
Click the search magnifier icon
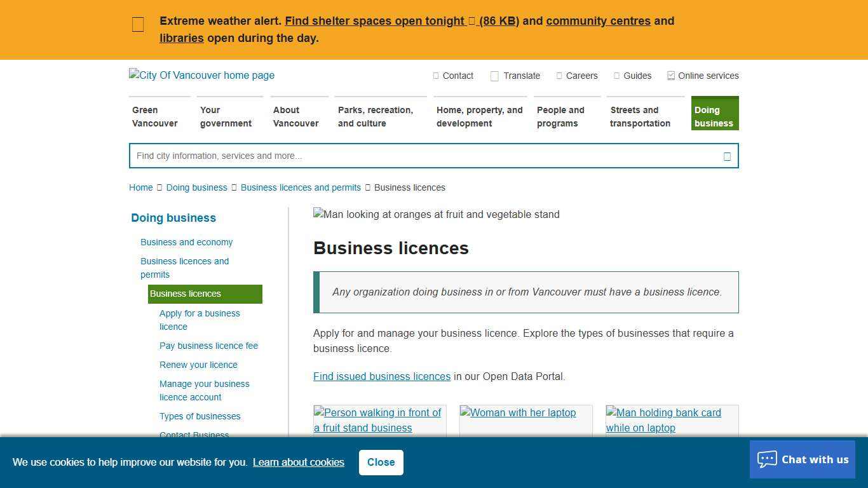pyautogui.click(x=726, y=156)
